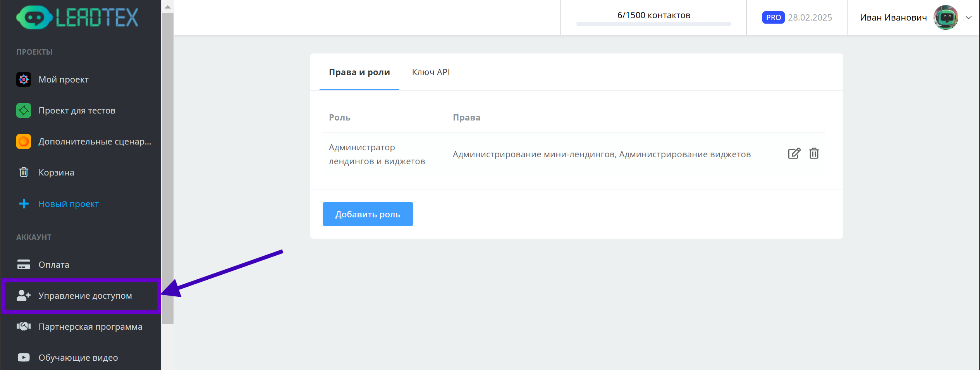
Task: Expand the user account dropdown chevron
Action: click(968, 17)
